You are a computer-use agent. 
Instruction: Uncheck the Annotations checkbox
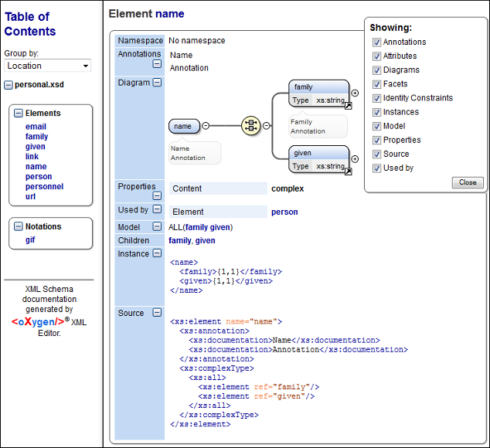point(376,42)
